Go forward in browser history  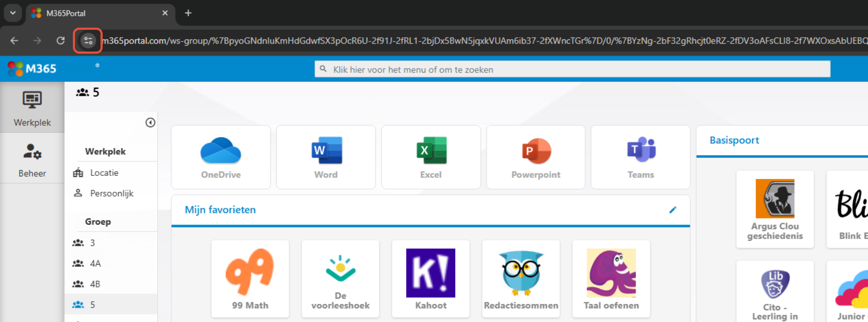click(x=37, y=40)
